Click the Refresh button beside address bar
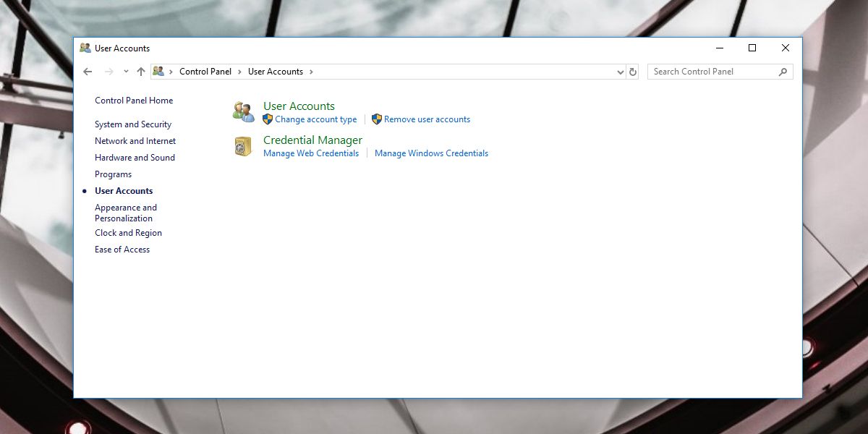This screenshot has height=434, width=868. coord(633,72)
